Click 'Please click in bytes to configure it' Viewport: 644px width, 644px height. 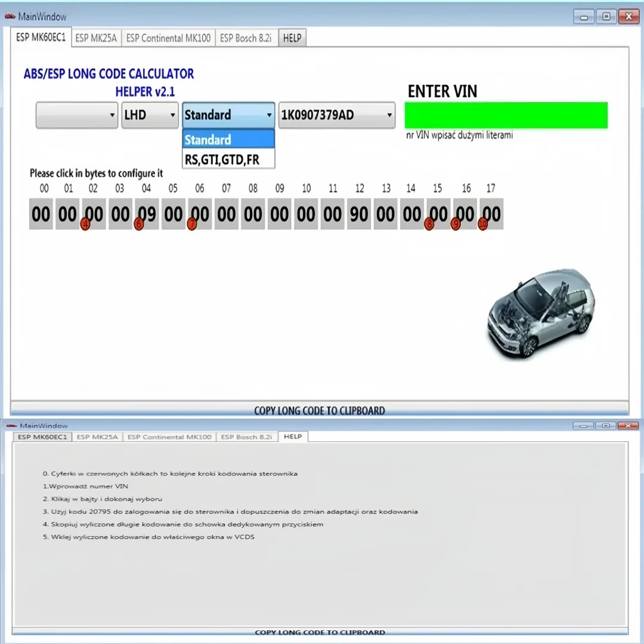[x=96, y=174]
